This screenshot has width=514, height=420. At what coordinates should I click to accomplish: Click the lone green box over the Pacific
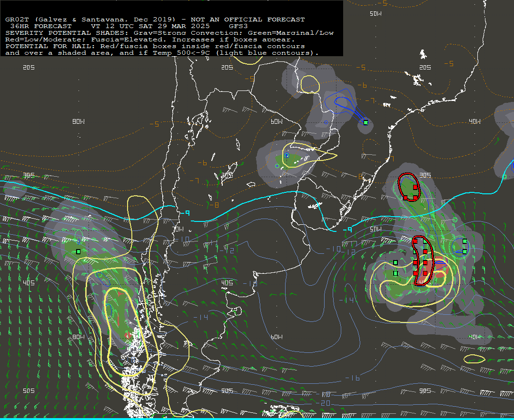pos(79,252)
